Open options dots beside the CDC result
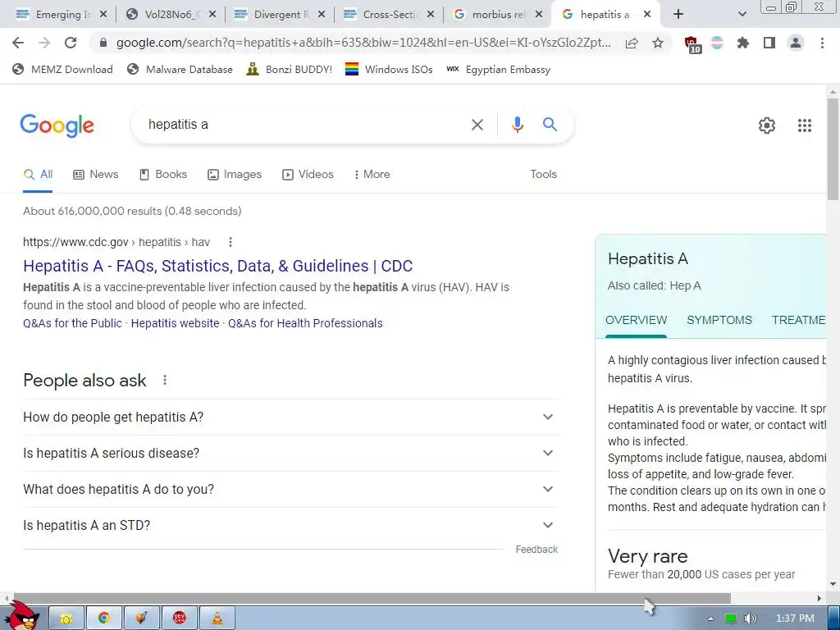840x630 pixels. (231, 242)
